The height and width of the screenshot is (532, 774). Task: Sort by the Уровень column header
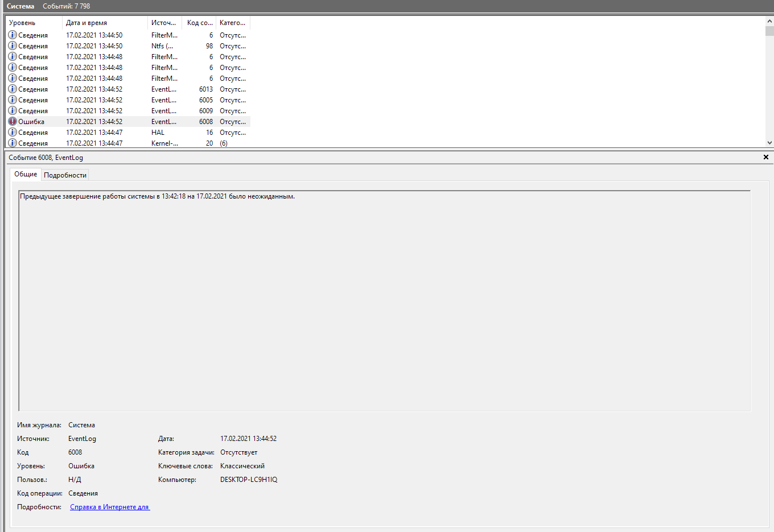(x=34, y=23)
